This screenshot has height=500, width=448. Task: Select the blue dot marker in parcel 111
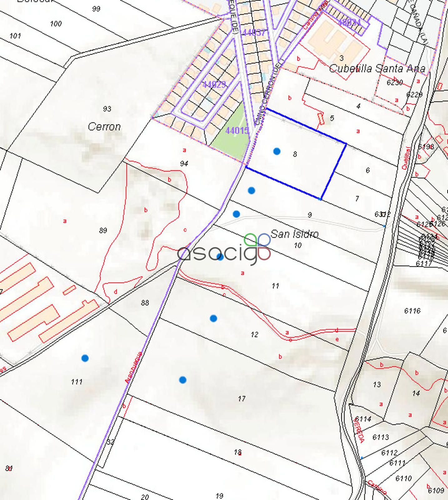(x=85, y=358)
